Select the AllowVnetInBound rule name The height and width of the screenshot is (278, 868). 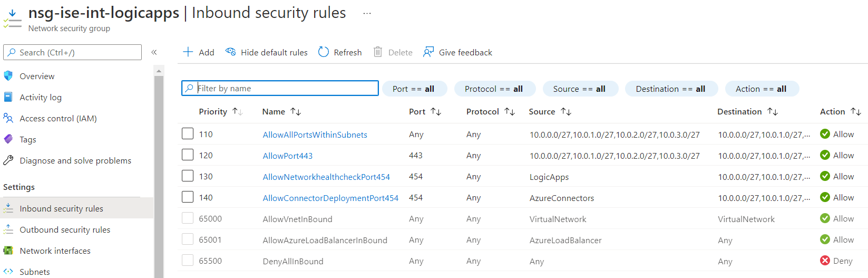tap(297, 219)
